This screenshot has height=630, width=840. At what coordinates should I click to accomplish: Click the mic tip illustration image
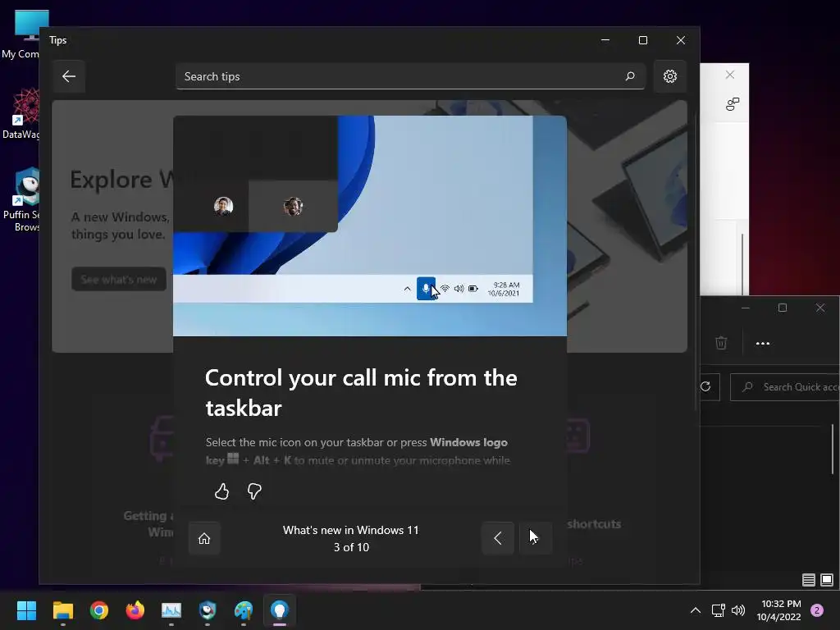[370, 226]
